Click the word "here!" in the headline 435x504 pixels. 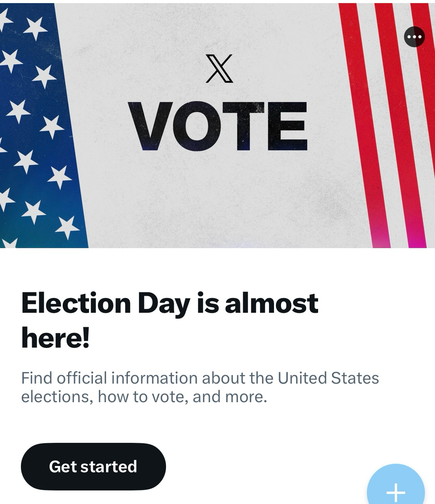pyautogui.click(x=55, y=338)
